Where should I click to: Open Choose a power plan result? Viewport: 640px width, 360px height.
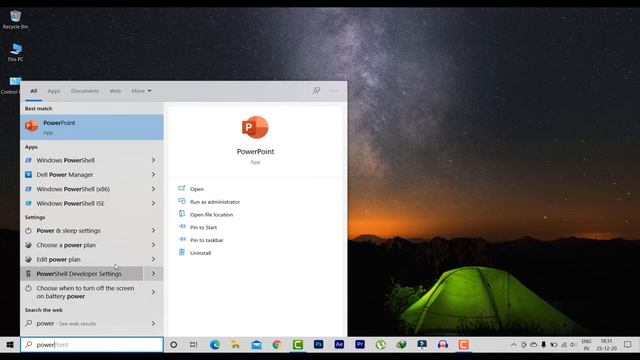click(x=82, y=245)
